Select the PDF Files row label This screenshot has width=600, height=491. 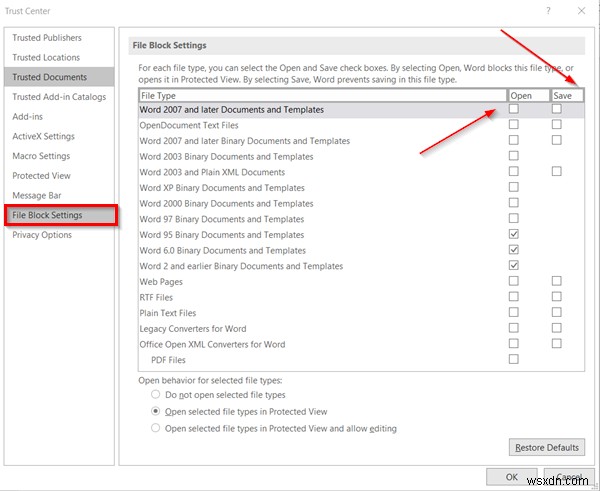click(168, 360)
